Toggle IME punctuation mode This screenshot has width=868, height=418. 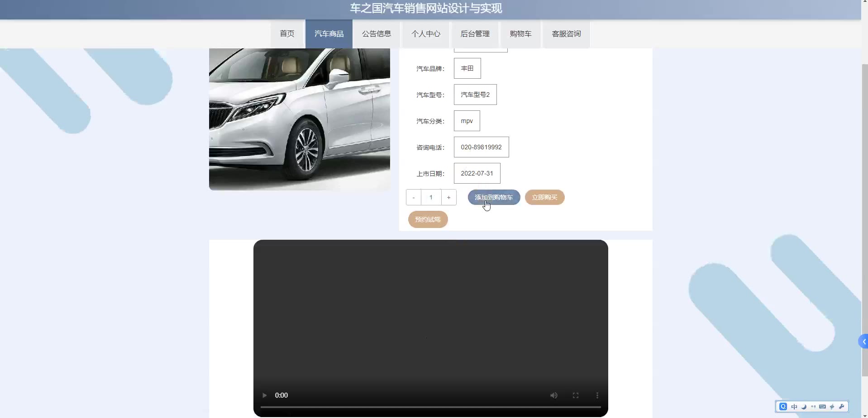pos(813,406)
